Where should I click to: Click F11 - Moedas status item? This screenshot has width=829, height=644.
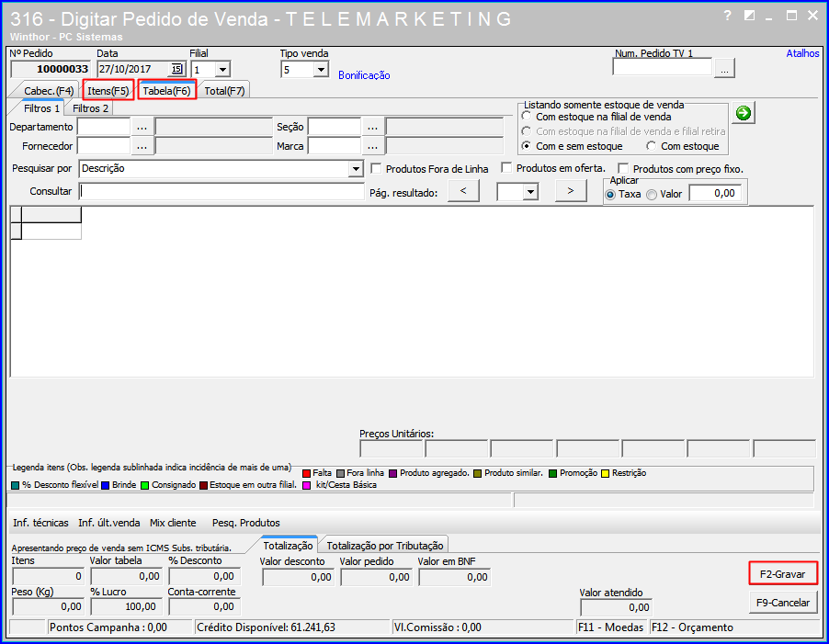click(611, 627)
